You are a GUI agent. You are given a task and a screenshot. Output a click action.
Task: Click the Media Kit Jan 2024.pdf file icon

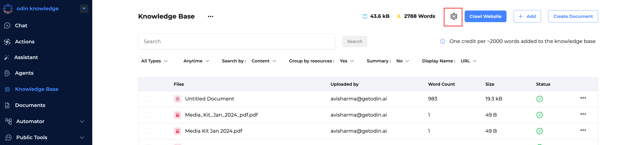(177, 131)
